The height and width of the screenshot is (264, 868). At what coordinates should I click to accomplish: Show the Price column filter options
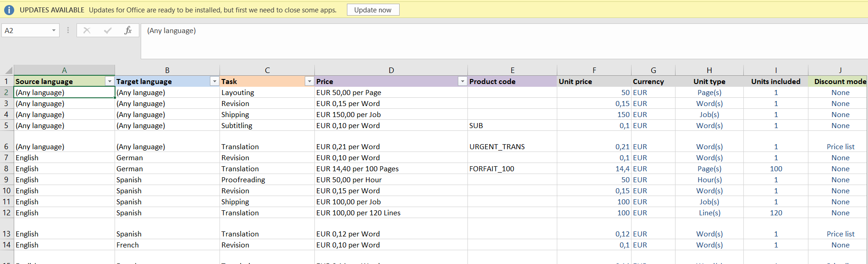pyautogui.click(x=462, y=81)
